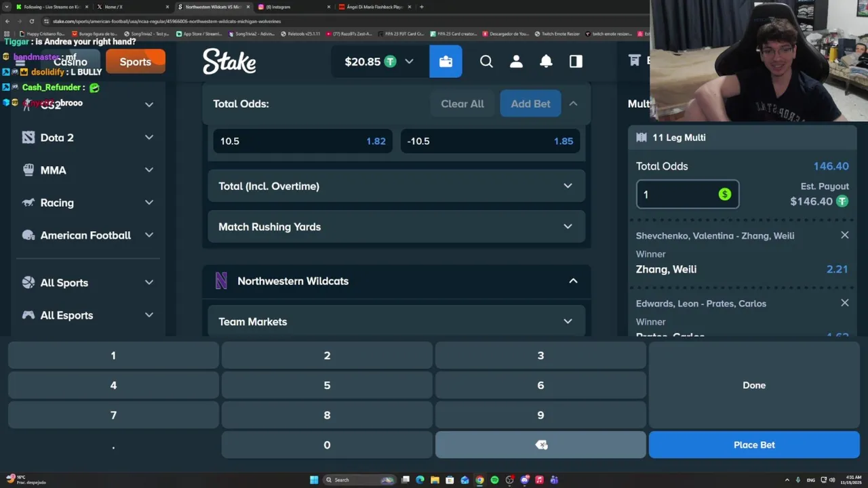The image size is (868, 488).
Task: Remove Edwards - Prates bet leg
Action: tap(844, 303)
